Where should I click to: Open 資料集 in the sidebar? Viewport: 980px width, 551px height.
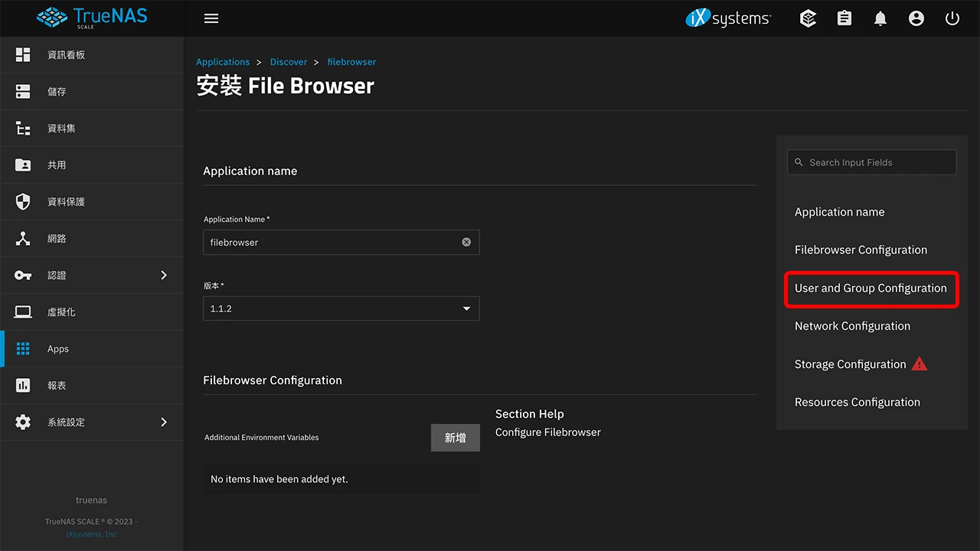[x=61, y=129]
